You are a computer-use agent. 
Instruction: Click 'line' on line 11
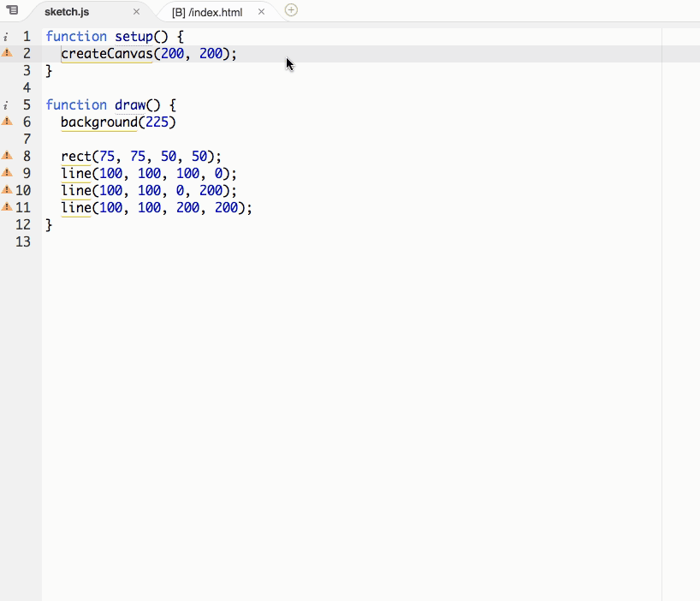pos(76,208)
